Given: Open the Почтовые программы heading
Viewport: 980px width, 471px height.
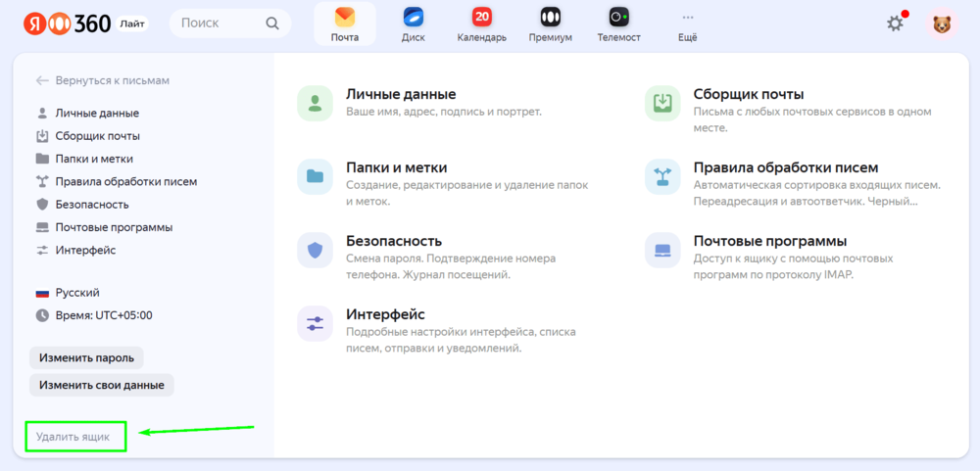Looking at the screenshot, I should pyautogui.click(x=770, y=241).
